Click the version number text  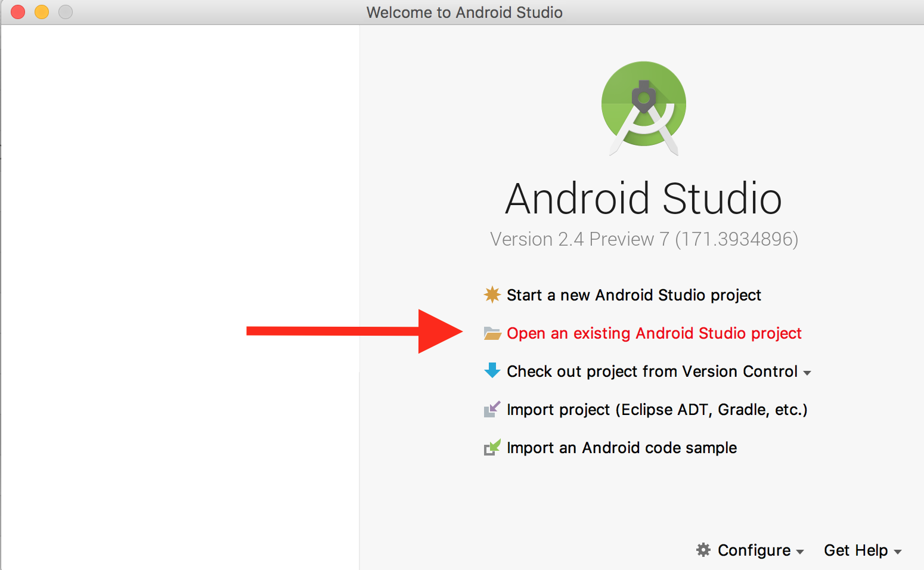point(644,239)
